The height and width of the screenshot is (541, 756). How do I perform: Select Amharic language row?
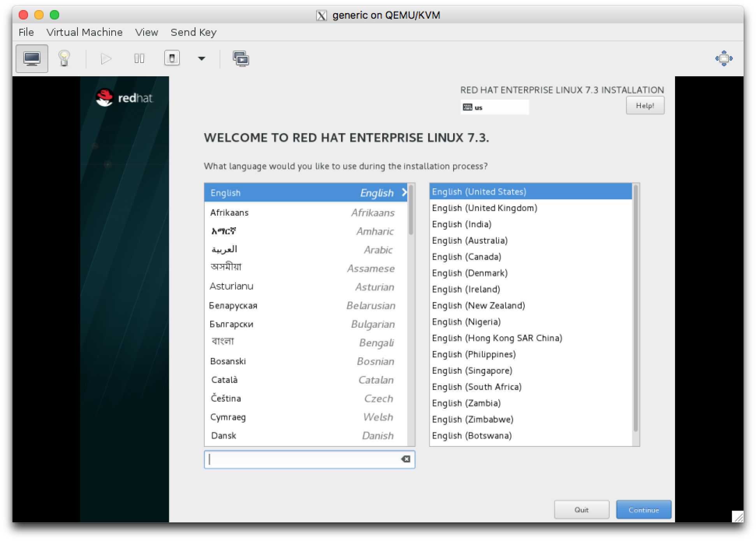click(306, 231)
